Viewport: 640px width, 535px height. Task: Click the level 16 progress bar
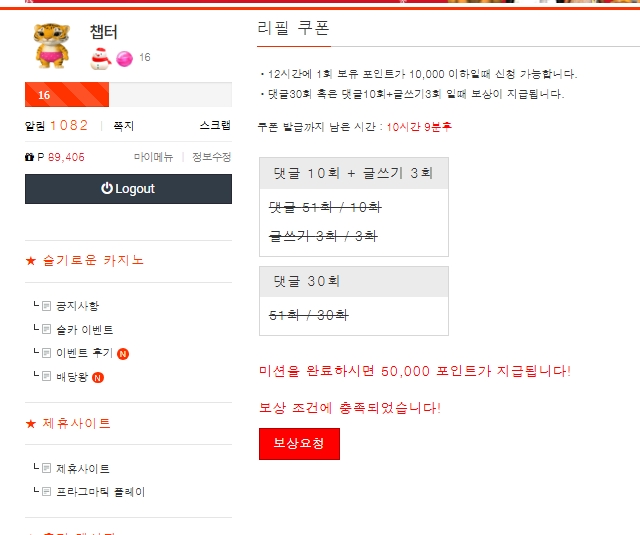coord(128,95)
